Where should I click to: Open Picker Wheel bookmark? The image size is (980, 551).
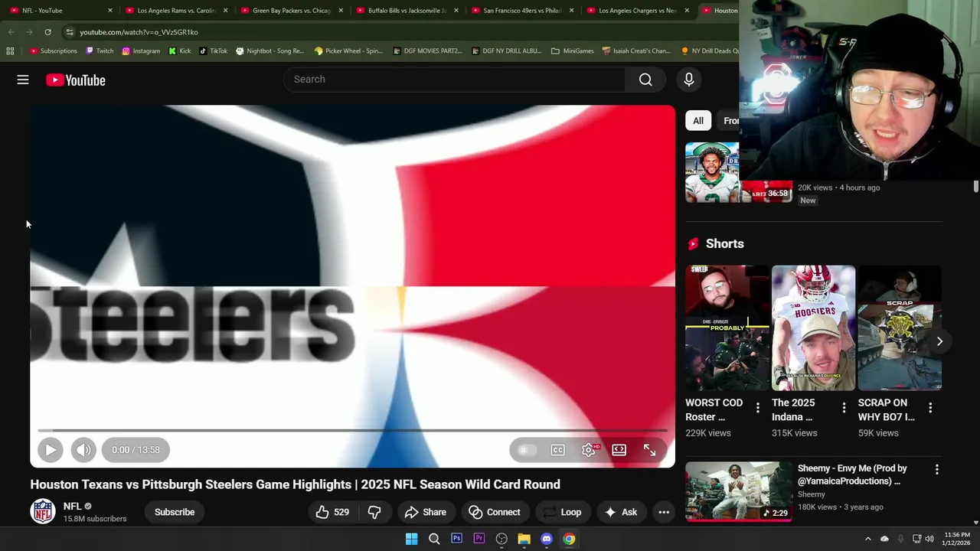pyautogui.click(x=348, y=51)
